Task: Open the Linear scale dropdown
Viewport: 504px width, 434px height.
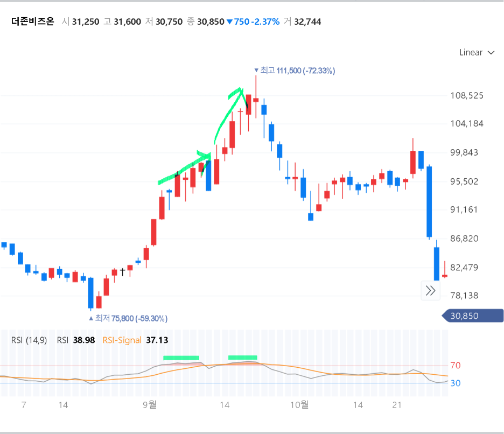Action: click(477, 52)
